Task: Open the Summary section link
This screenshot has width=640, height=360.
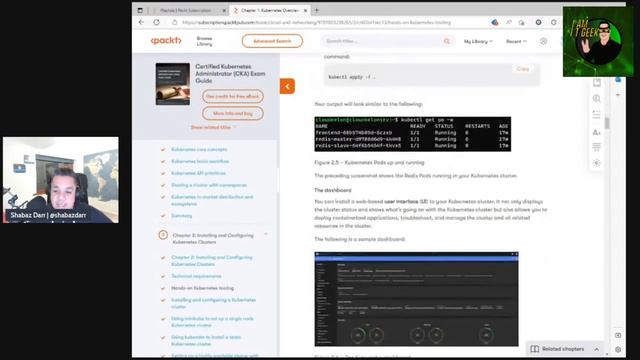Action: (x=182, y=216)
